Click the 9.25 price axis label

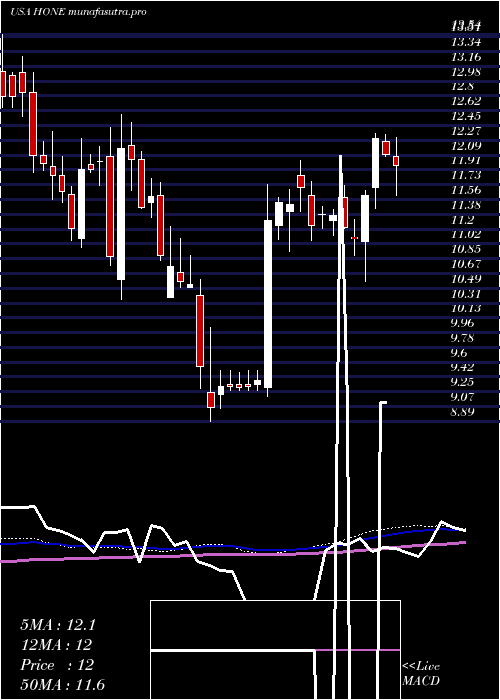tap(462, 382)
